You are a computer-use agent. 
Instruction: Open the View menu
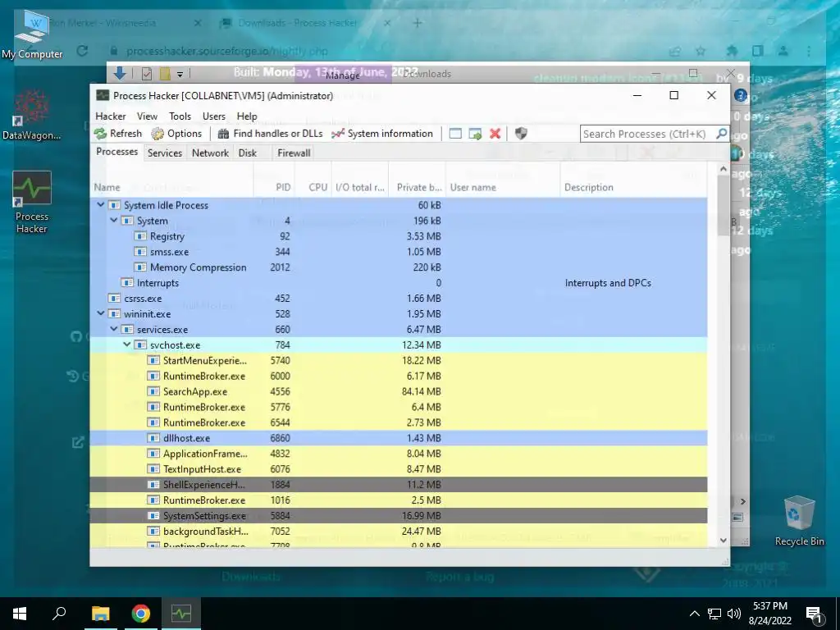coord(147,116)
